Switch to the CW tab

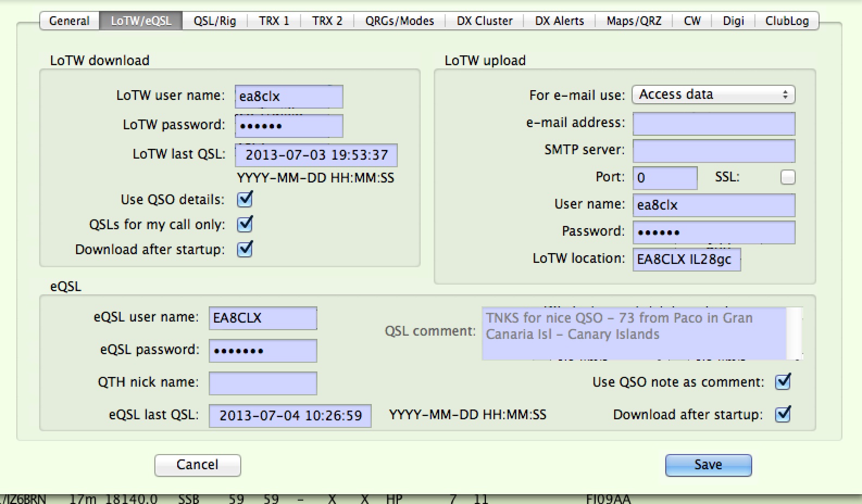(x=692, y=21)
